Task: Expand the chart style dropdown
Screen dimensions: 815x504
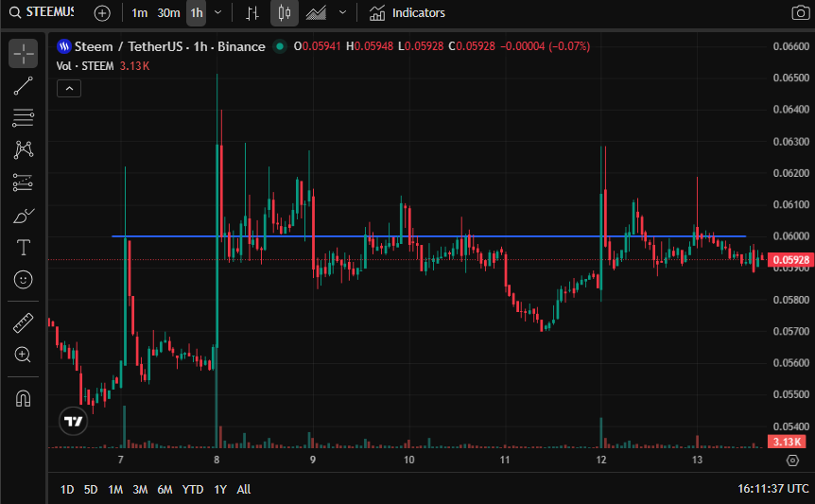Action: pos(342,13)
